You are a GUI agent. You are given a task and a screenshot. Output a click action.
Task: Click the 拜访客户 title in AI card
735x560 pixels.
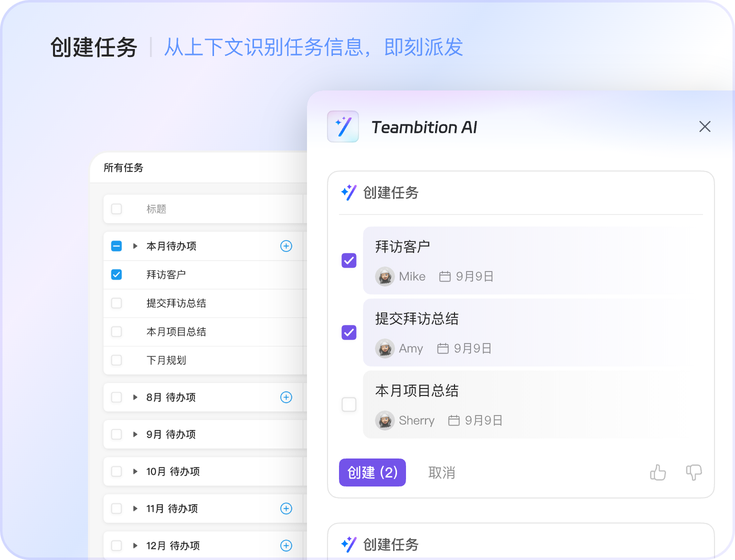[x=402, y=246]
